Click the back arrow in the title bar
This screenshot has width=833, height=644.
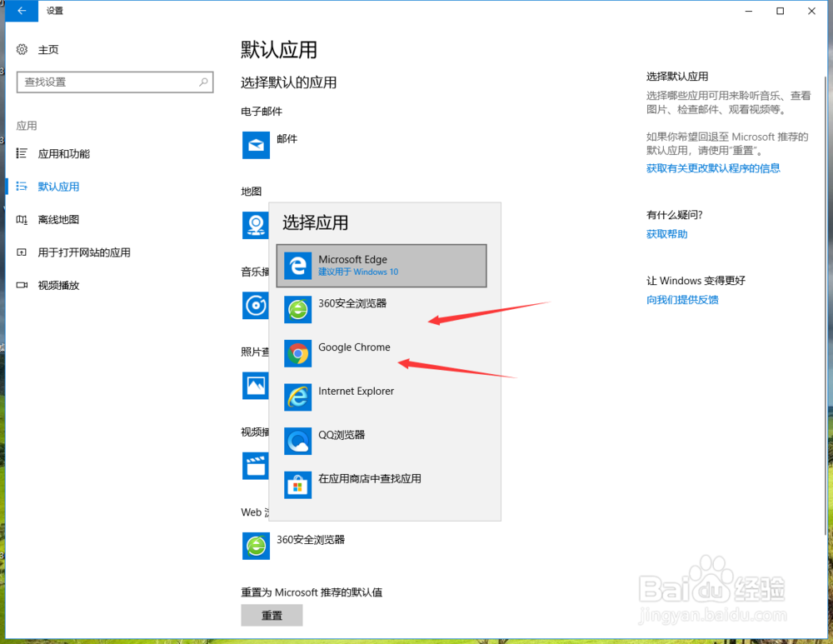pos(21,11)
